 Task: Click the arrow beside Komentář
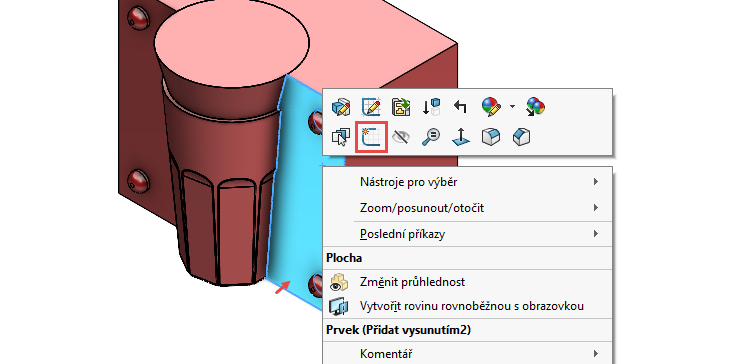[596, 353]
